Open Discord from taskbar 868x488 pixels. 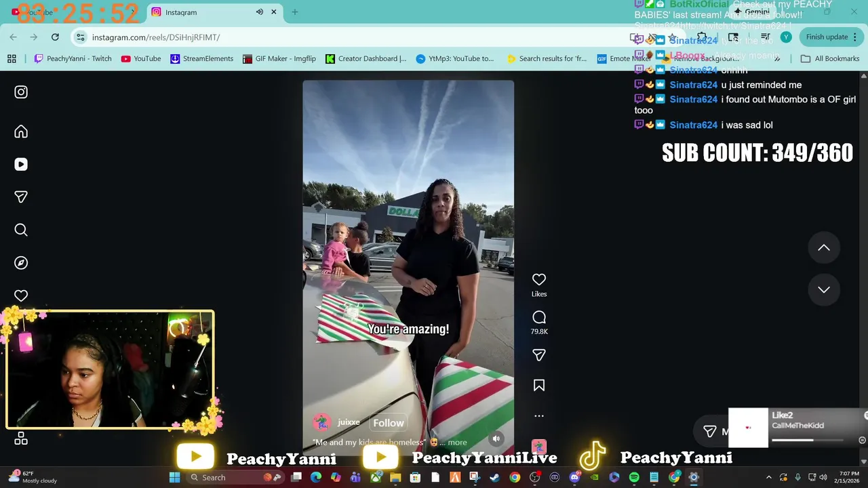click(x=574, y=477)
